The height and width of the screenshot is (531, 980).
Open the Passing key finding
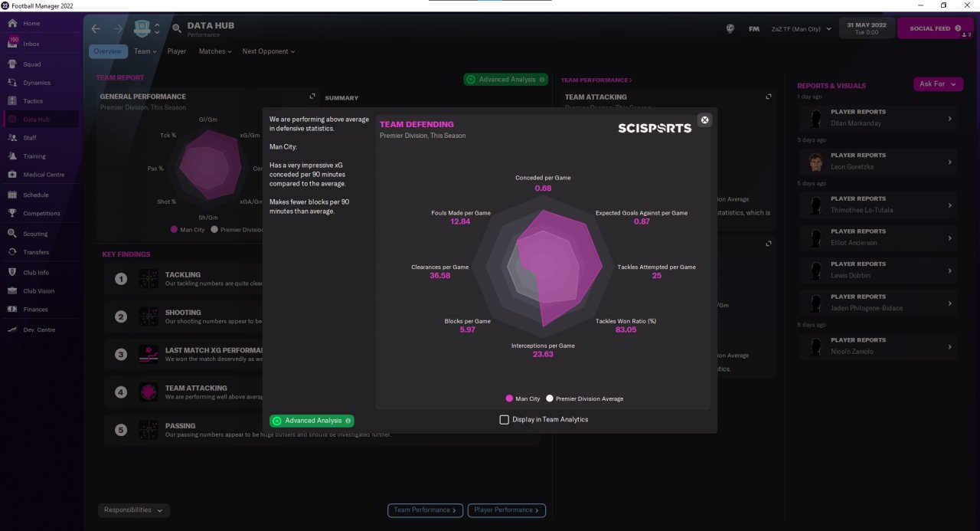pos(322,431)
